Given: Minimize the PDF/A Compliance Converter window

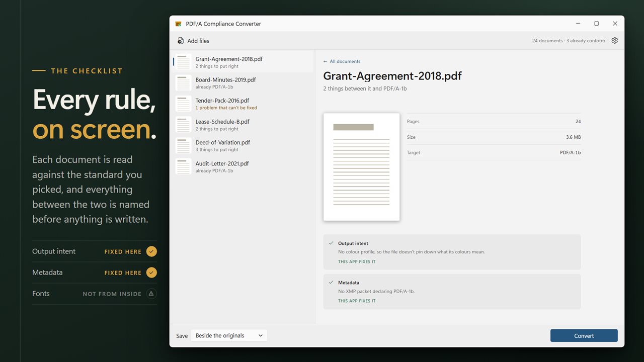Looking at the screenshot, I should point(578,24).
